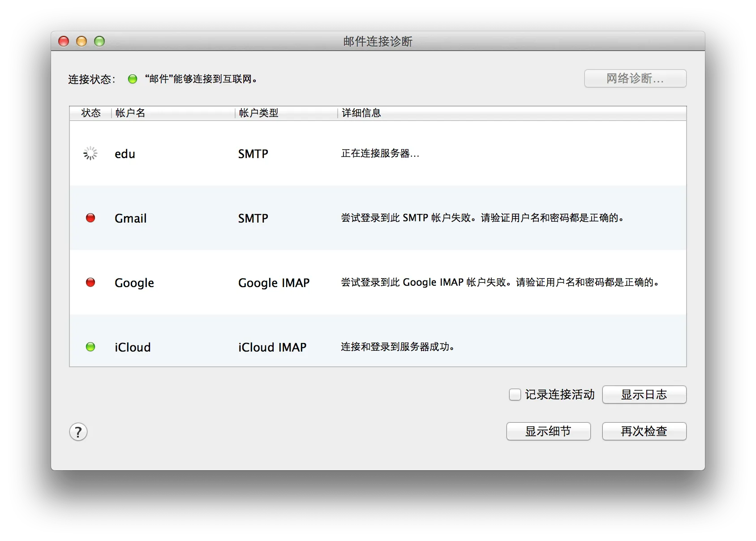756x541 pixels.
Task: Click the 正在连接服务器… detail text
Action: tap(380, 154)
